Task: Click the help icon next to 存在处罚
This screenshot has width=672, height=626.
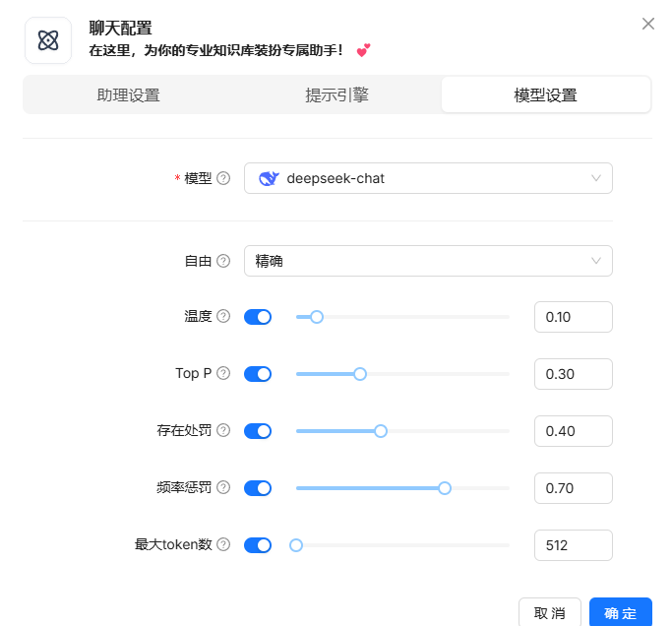Action: click(223, 431)
